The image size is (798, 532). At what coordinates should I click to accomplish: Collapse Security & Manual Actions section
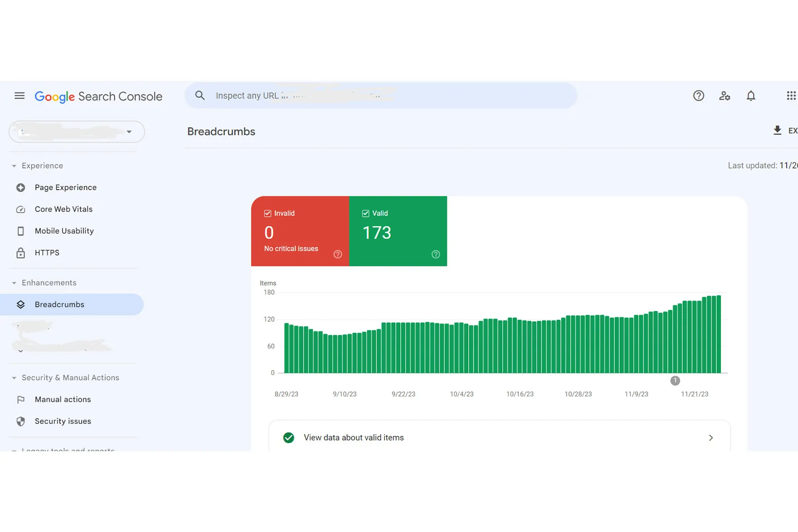14,378
